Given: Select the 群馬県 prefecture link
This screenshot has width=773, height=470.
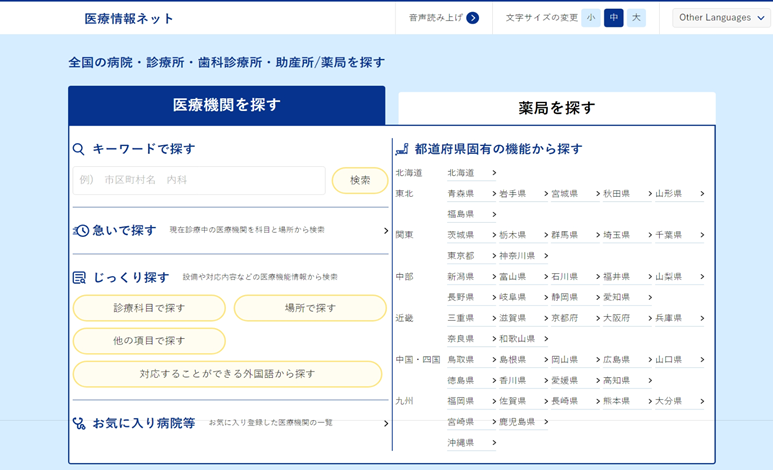Looking at the screenshot, I should (575, 235).
